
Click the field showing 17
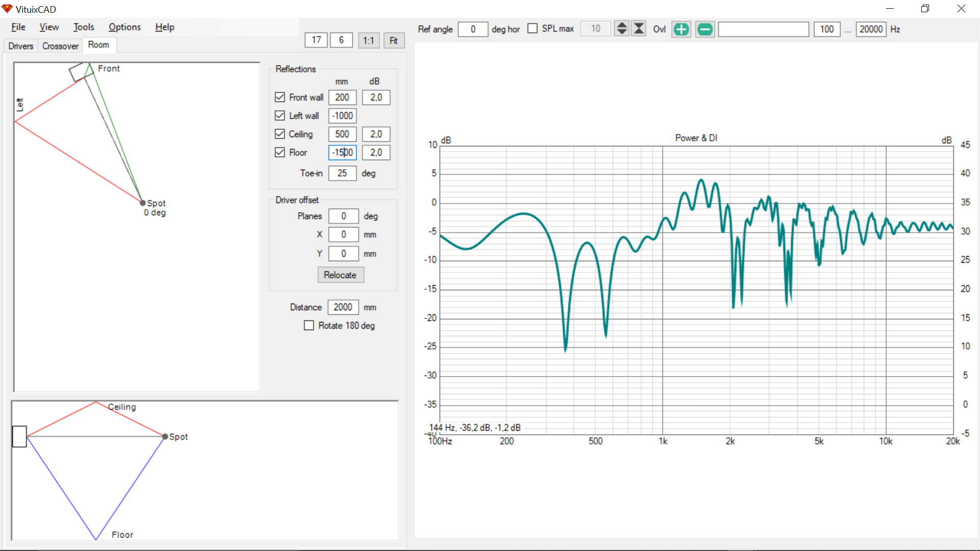(x=316, y=40)
